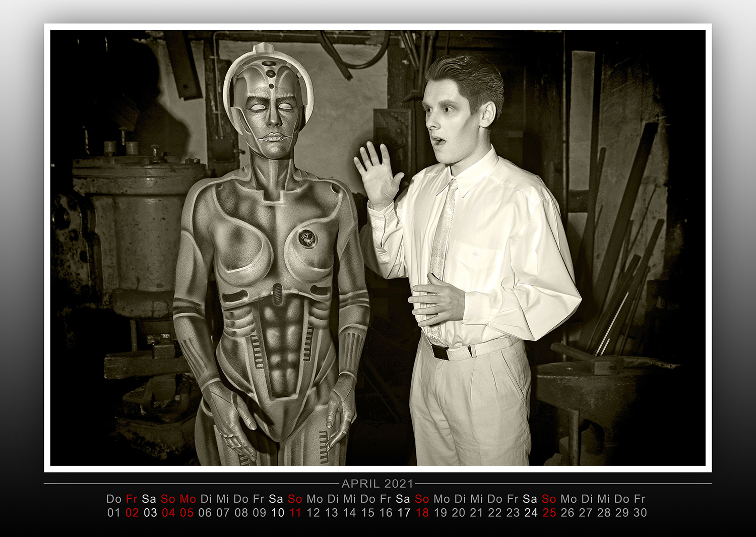Select date 13
The width and height of the screenshot is (756, 537).
point(332,513)
